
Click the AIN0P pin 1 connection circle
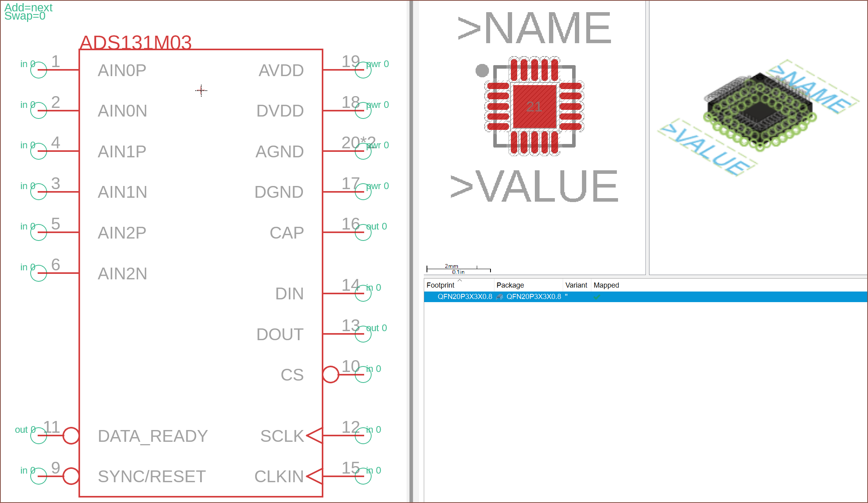coord(38,70)
